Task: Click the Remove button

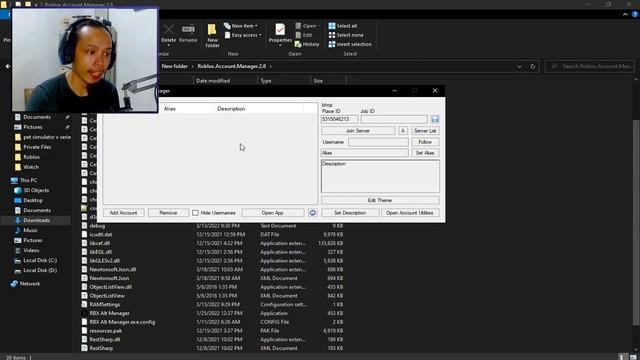Action: coord(168,213)
